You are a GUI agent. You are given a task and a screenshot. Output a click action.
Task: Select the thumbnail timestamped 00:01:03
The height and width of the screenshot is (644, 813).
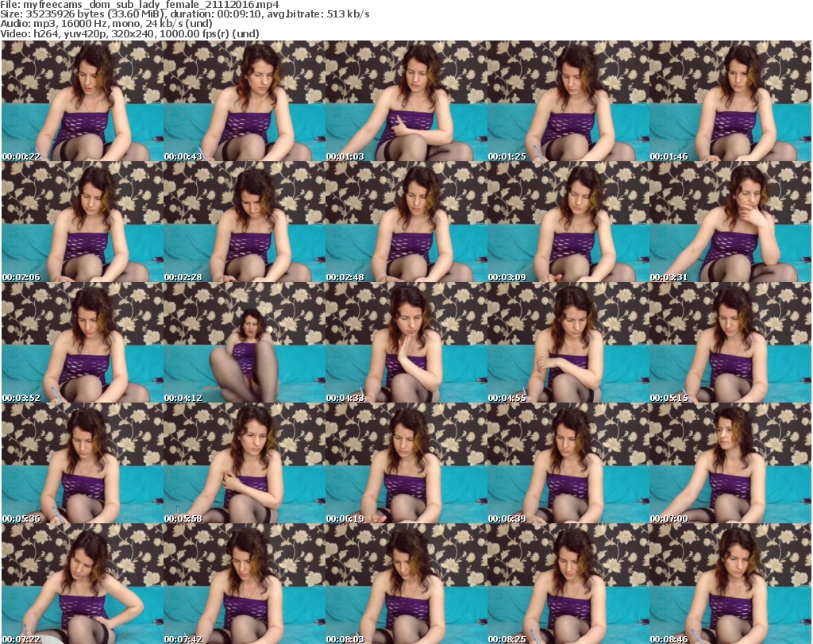coord(406,101)
